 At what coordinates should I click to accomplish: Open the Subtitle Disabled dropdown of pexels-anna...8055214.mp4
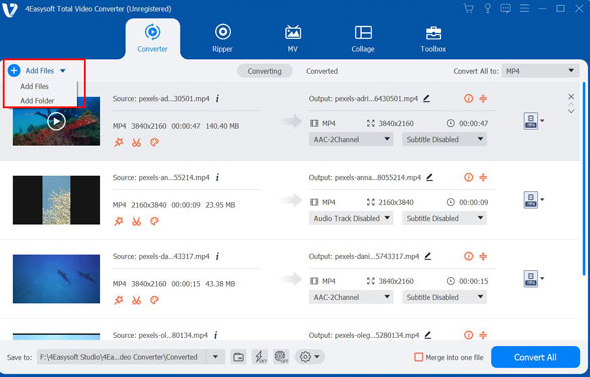tap(444, 218)
